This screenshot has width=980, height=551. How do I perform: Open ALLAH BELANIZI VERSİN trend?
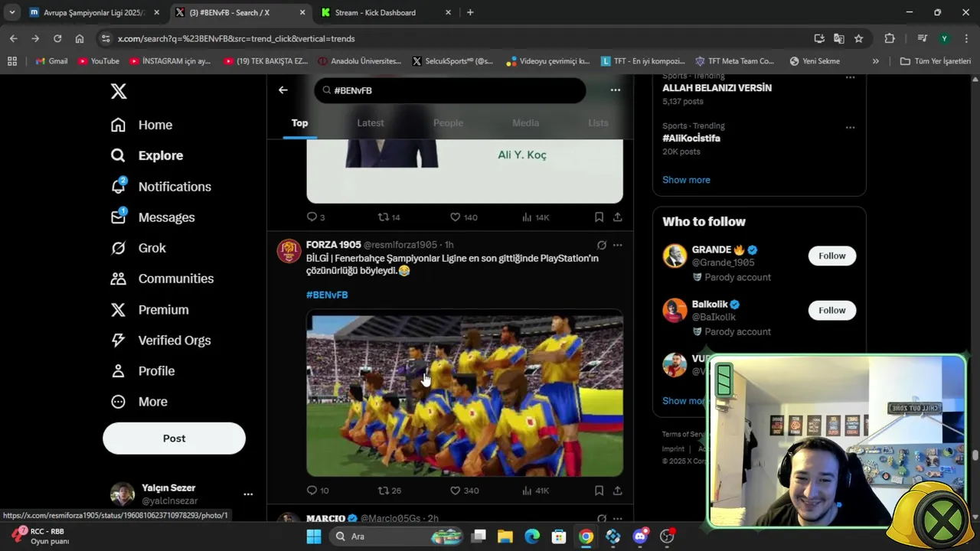pos(717,88)
